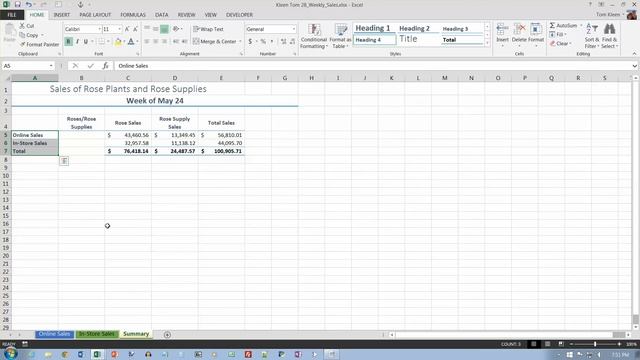Open the font size dropdown

pos(119,29)
